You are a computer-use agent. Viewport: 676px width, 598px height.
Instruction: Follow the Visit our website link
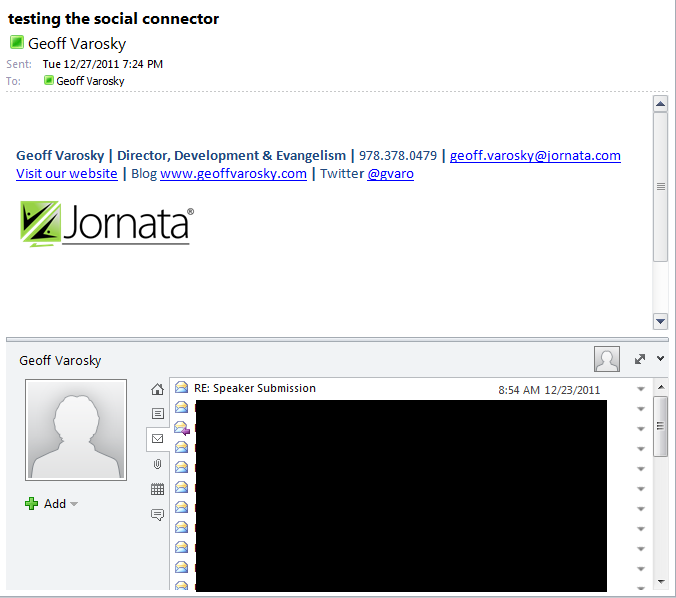click(x=66, y=173)
